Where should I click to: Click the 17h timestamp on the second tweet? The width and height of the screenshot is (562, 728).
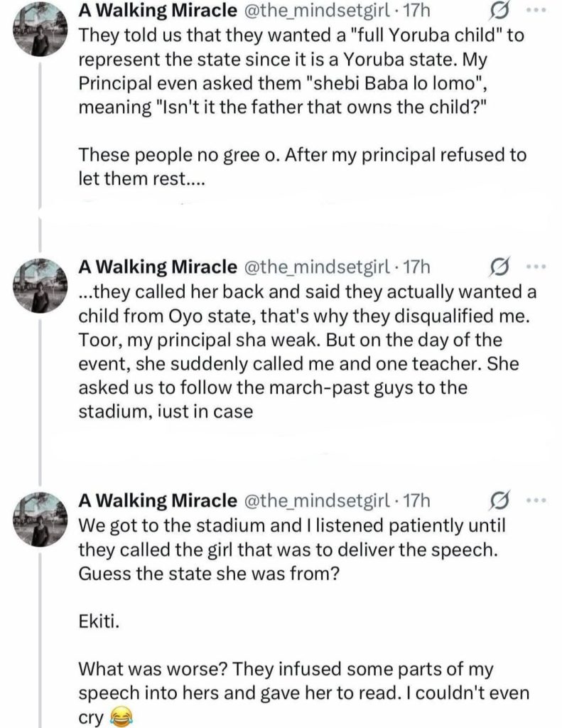click(416, 267)
